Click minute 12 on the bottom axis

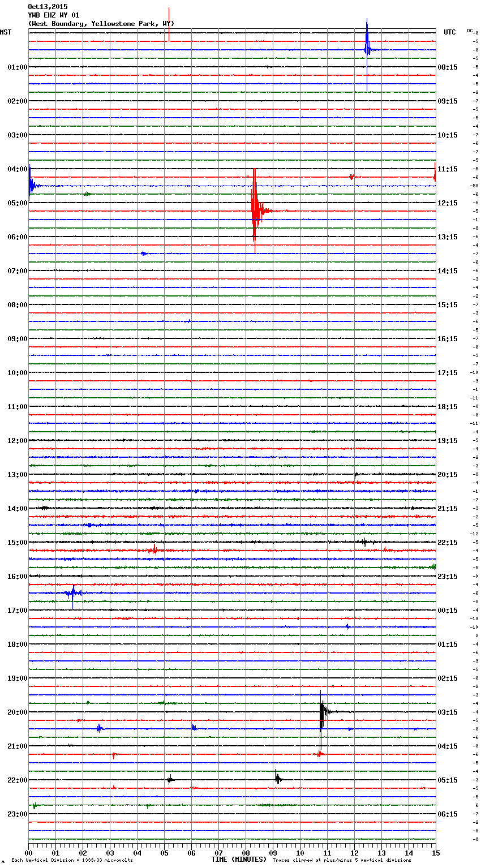tap(355, 853)
